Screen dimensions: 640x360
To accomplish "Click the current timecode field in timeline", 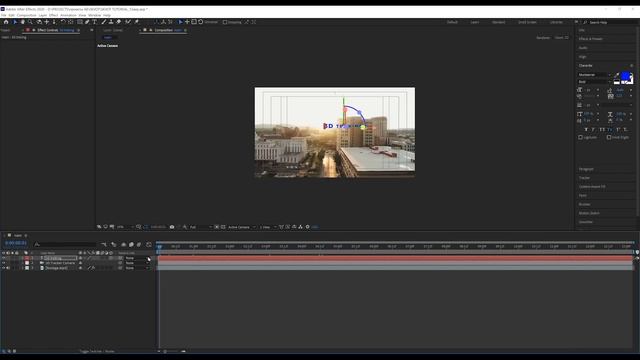I will 16,243.
